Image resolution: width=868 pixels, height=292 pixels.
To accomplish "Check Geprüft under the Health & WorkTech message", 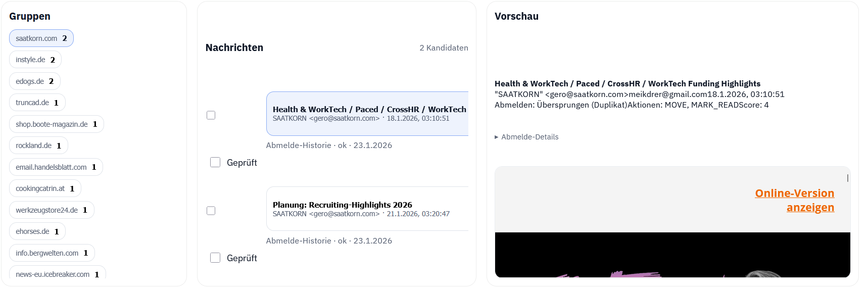I will (x=215, y=162).
